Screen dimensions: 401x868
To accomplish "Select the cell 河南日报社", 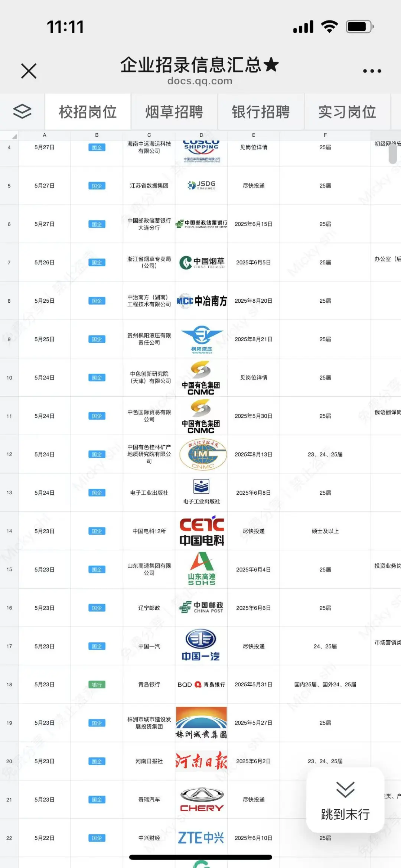I will point(149,761).
